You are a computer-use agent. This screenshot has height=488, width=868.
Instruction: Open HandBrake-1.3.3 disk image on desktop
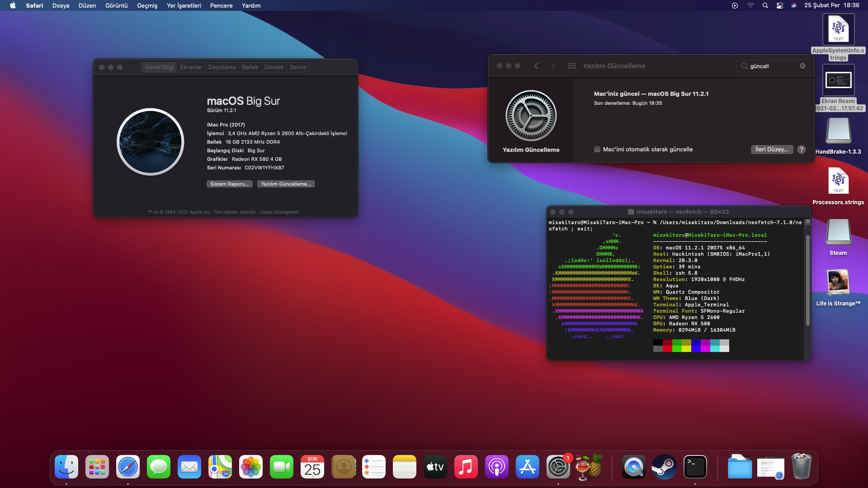coord(838,131)
